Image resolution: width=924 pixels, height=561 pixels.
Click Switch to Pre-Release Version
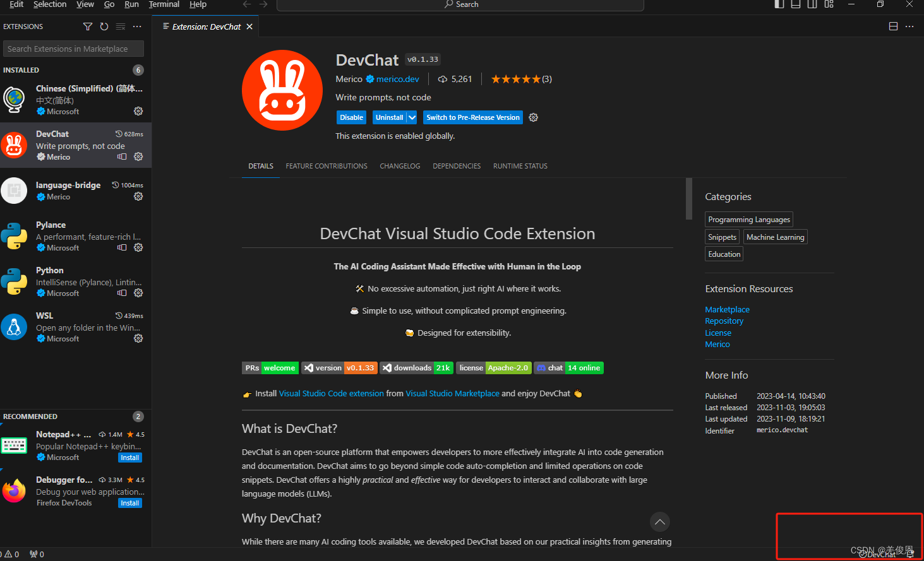(473, 117)
